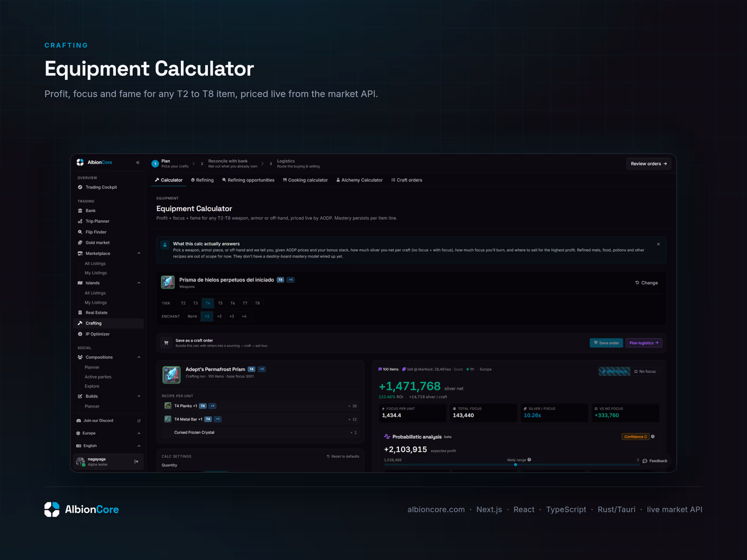This screenshot has width=747, height=560.
Task: Open My Listings under Islands
Action: pyautogui.click(x=96, y=303)
